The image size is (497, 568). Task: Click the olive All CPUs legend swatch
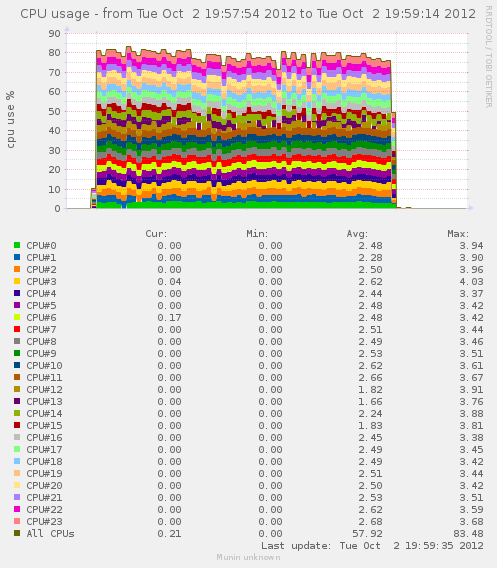click(x=17, y=533)
